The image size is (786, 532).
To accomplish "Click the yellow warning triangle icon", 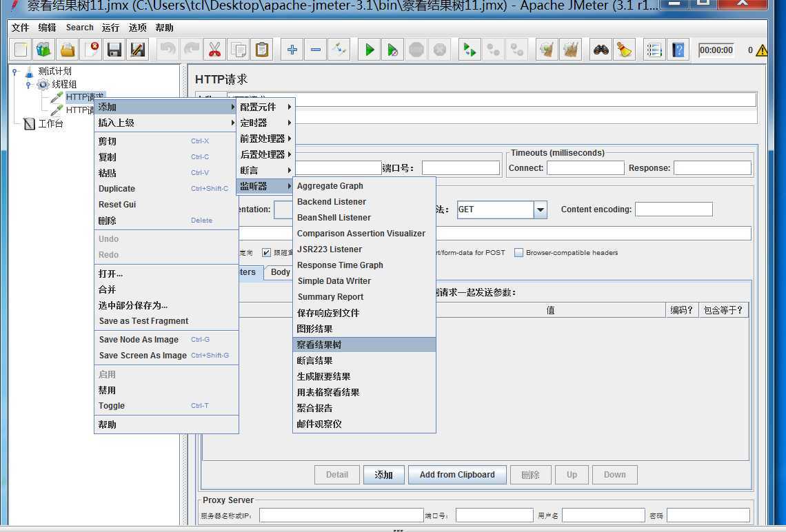I will click(x=761, y=50).
